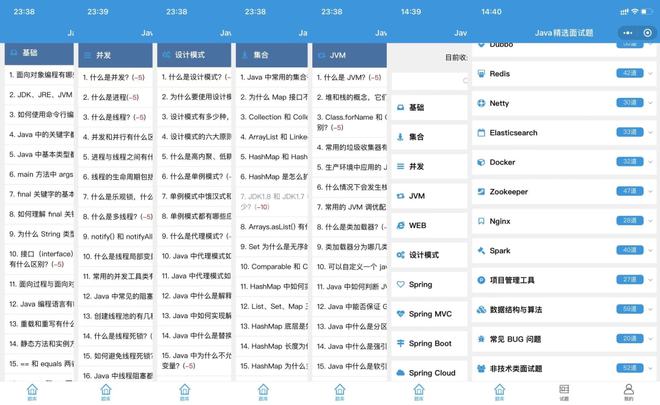
Task: Click the Redis icon in the topic list
Action: [480, 74]
